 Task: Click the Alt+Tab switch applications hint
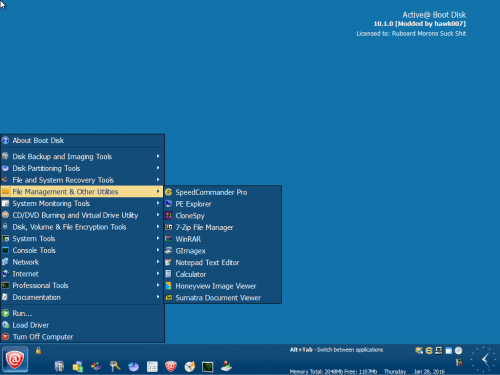click(336, 350)
